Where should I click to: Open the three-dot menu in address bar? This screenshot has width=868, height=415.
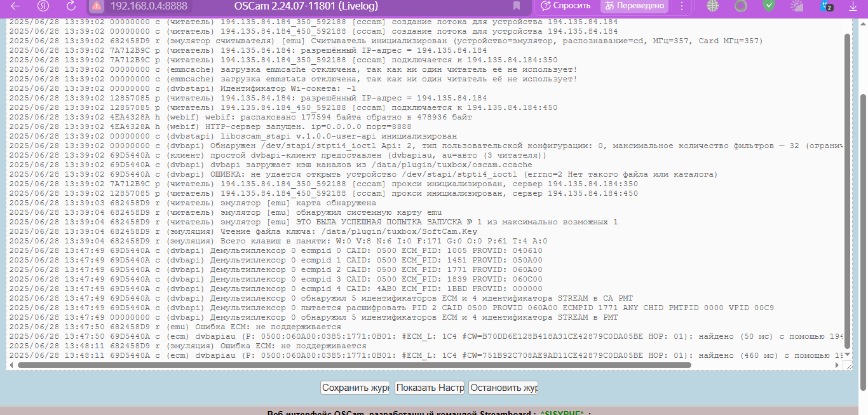click(x=682, y=6)
